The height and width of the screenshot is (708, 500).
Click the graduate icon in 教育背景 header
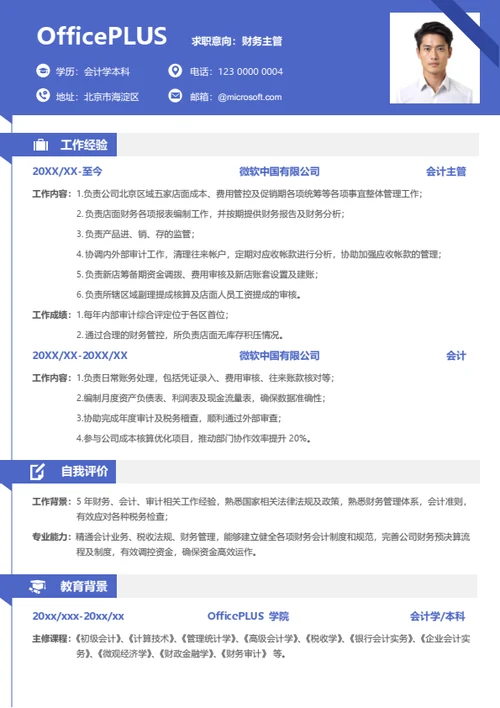click(x=37, y=586)
